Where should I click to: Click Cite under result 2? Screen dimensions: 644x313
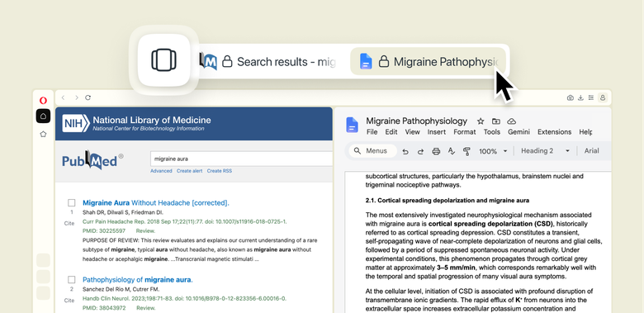[69, 301]
